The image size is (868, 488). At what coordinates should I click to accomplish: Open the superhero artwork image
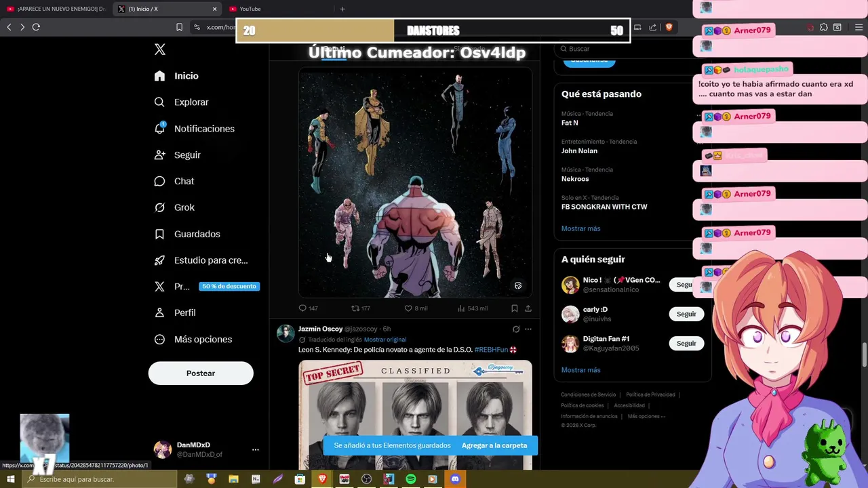point(415,183)
